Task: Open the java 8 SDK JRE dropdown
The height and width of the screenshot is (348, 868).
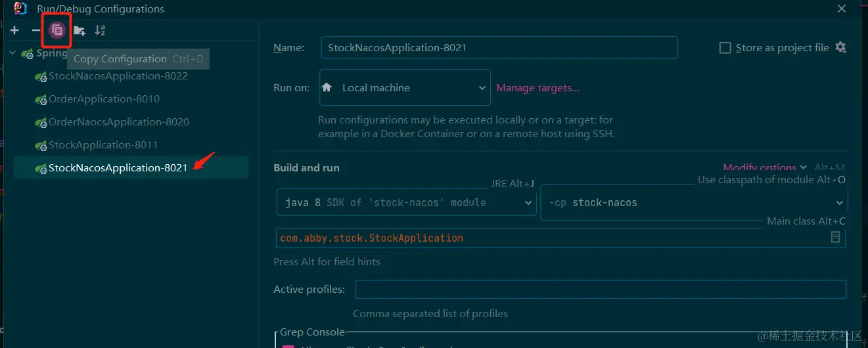Action: tap(407, 203)
